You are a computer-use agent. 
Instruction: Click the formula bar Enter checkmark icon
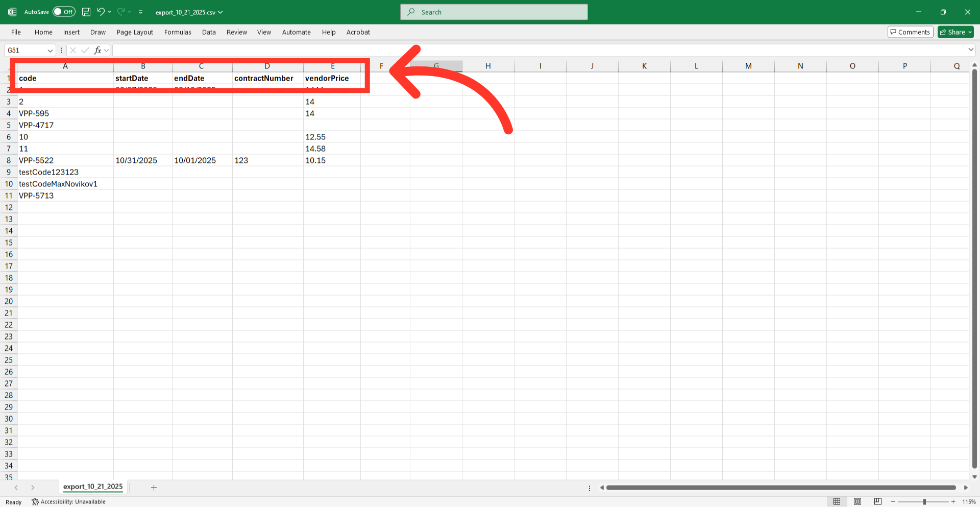click(85, 50)
